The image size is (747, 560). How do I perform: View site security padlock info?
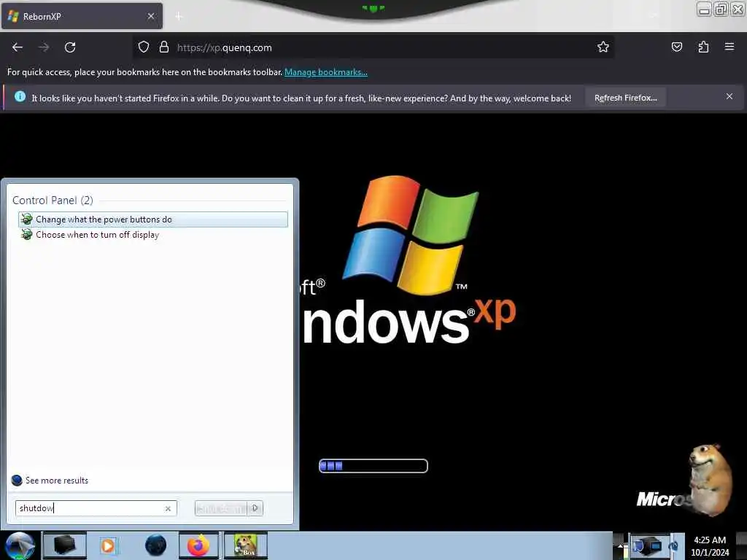coord(164,47)
